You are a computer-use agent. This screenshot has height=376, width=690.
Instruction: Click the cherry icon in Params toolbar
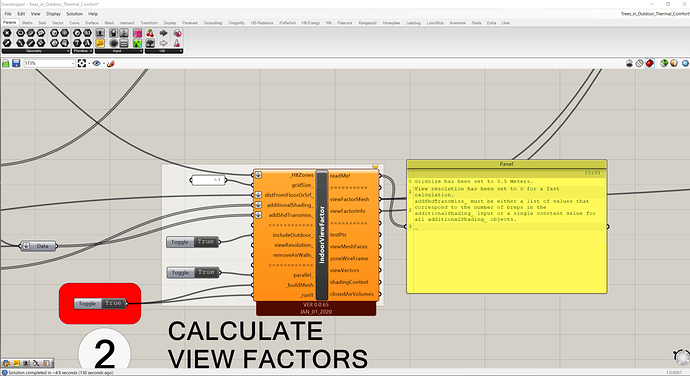pyautogui.click(x=150, y=33)
